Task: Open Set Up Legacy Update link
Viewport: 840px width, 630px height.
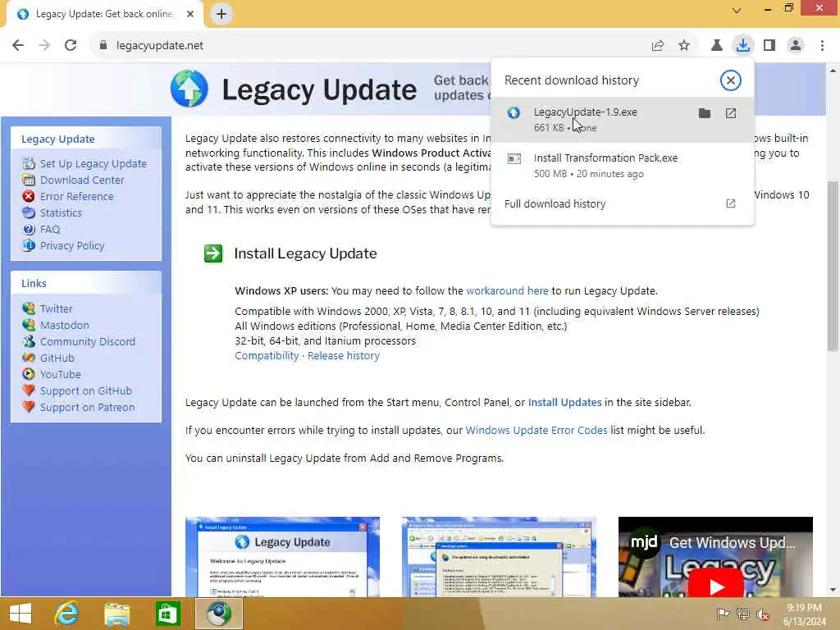Action: click(94, 163)
